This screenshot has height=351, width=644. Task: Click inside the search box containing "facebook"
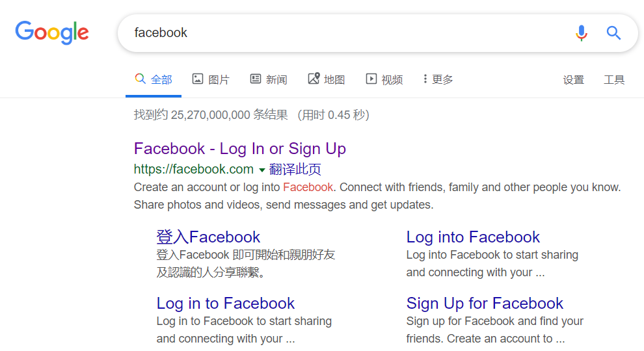pyautogui.click(x=345, y=32)
